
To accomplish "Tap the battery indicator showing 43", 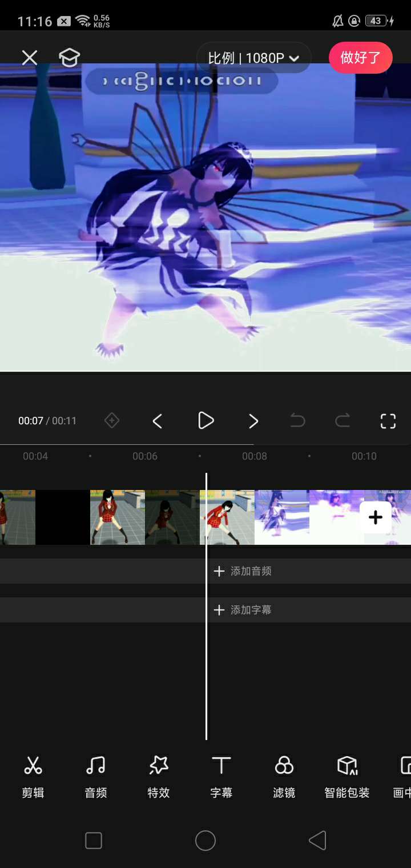I will click(376, 21).
